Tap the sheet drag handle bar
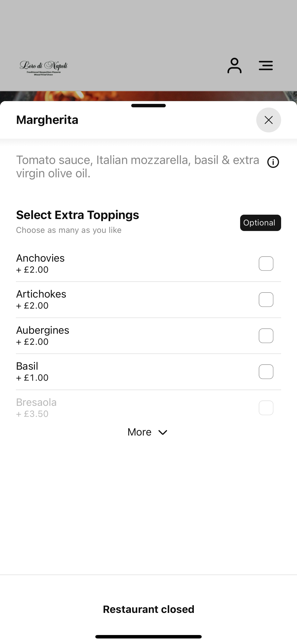297x644 pixels. point(148,105)
